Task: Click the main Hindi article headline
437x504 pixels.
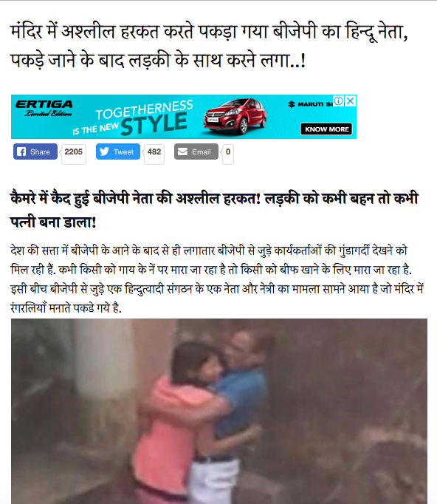Action: point(210,47)
